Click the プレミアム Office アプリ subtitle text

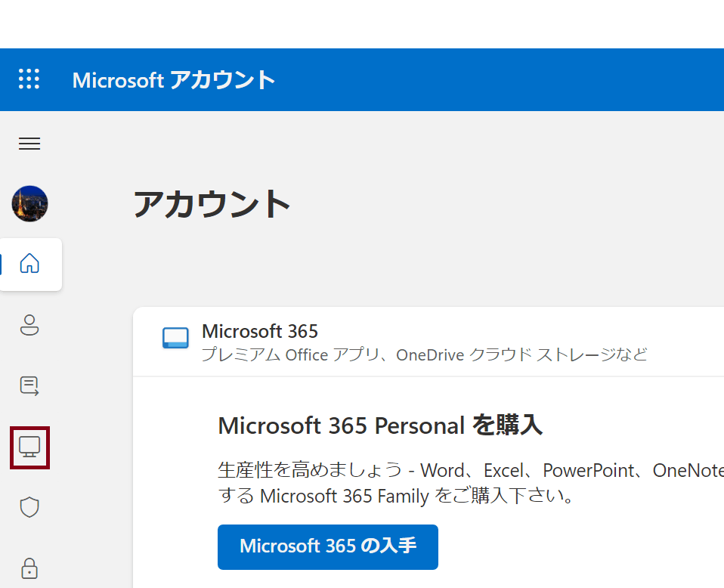pyautogui.click(x=291, y=354)
